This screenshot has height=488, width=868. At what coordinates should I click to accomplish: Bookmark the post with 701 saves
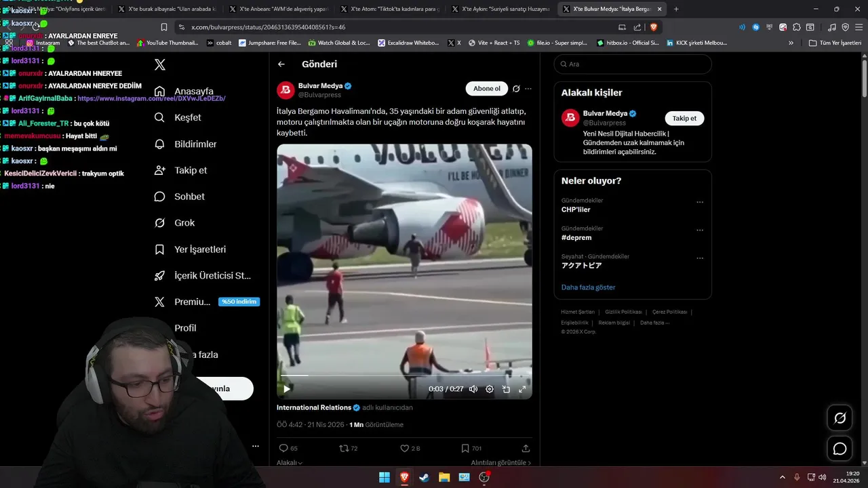471,448
